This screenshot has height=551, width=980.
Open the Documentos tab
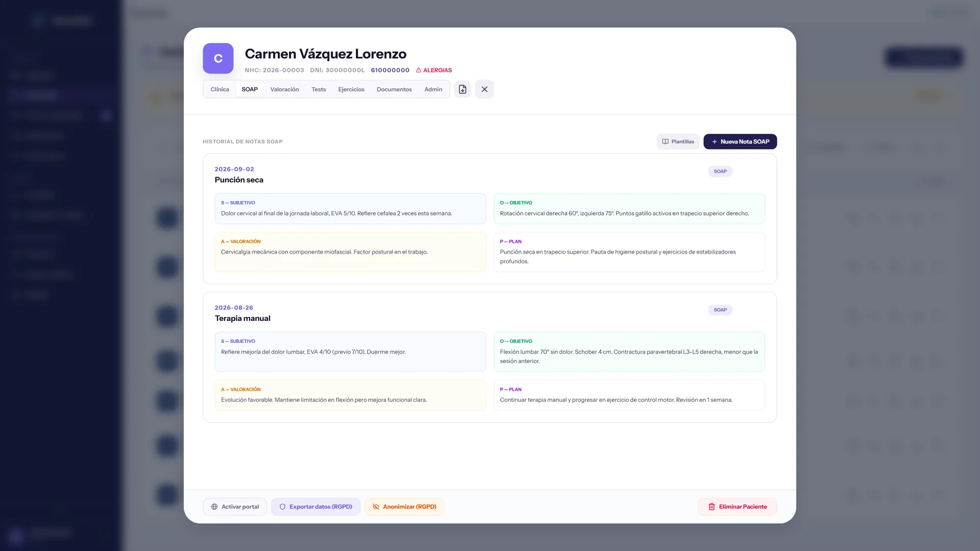pos(394,89)
